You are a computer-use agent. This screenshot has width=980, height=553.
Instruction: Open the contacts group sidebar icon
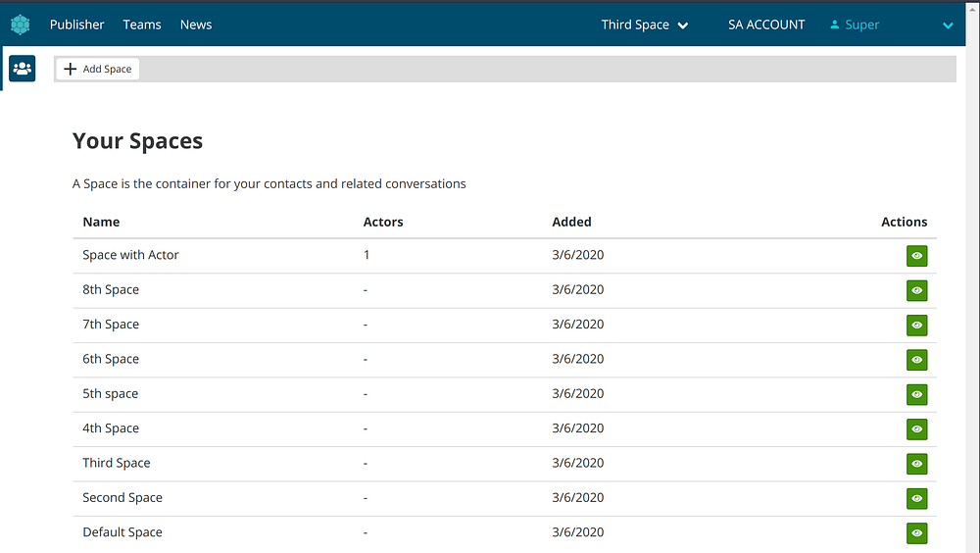point(22,69)
